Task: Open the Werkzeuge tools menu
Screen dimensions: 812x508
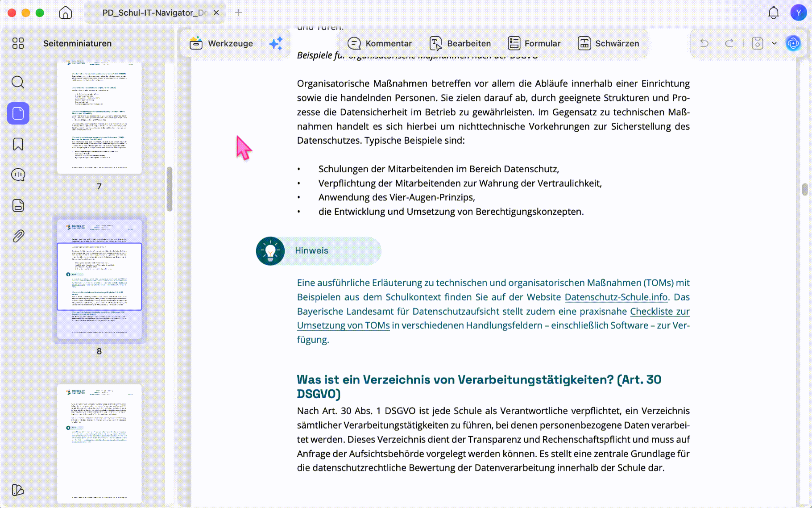Action: click(221, 43)
